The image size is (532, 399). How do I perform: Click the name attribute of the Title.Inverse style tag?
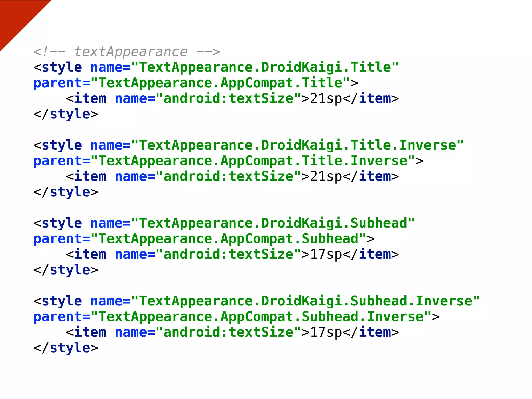(107, 145)
